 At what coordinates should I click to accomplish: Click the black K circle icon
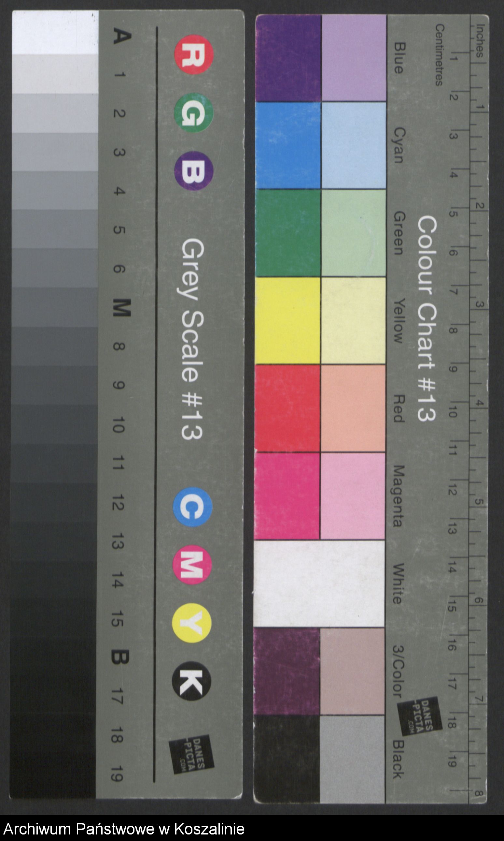pyautogui.click(x=191, y=681)
